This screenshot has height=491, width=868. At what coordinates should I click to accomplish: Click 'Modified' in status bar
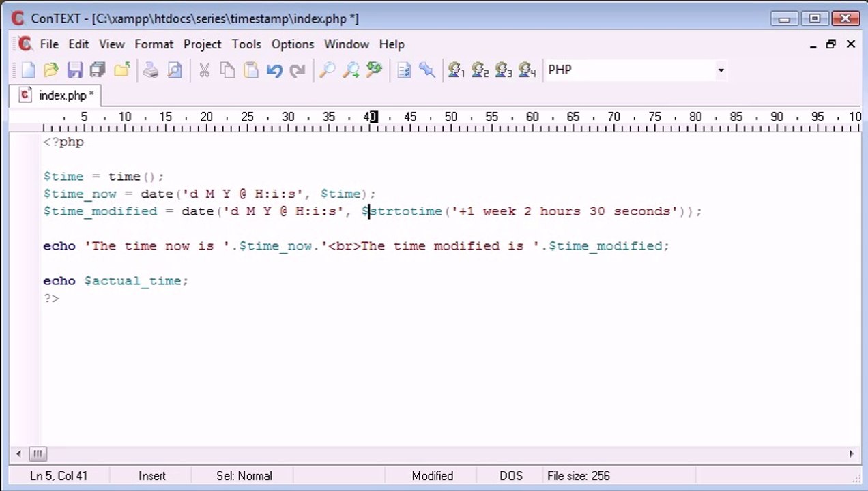tap(432, 476)
